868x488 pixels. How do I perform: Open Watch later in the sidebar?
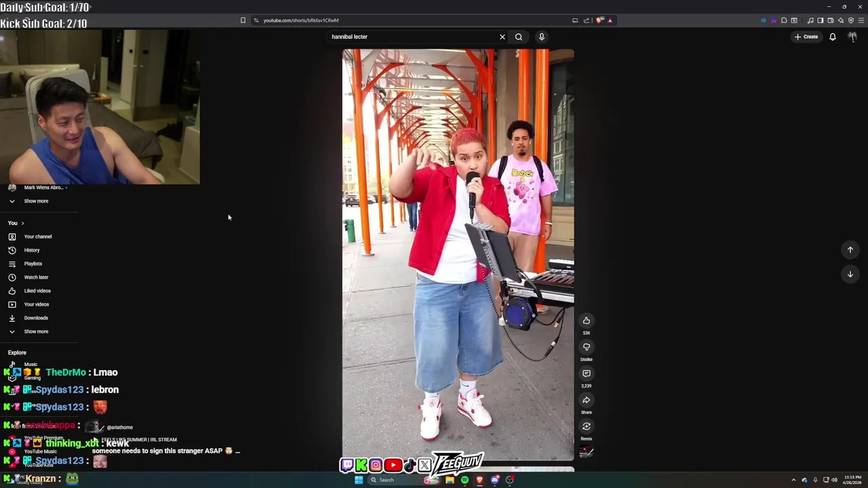pos(36,277)
